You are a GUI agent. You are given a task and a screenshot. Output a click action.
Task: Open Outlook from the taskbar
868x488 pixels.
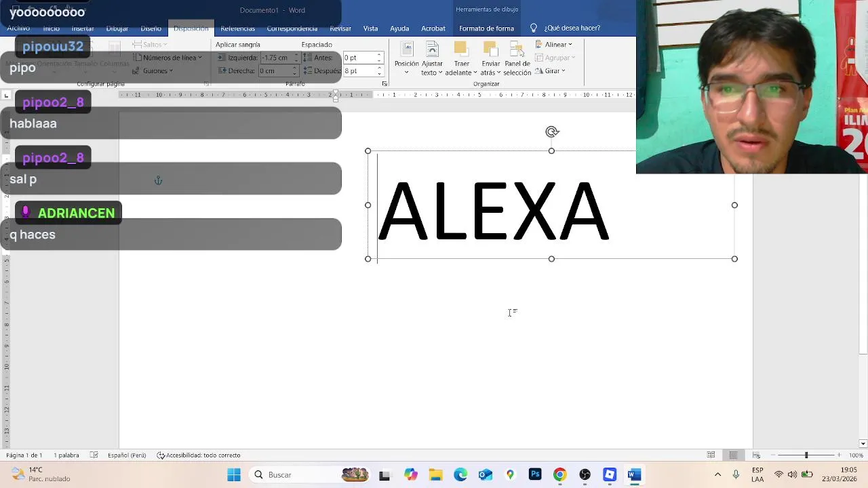point(486,474)
